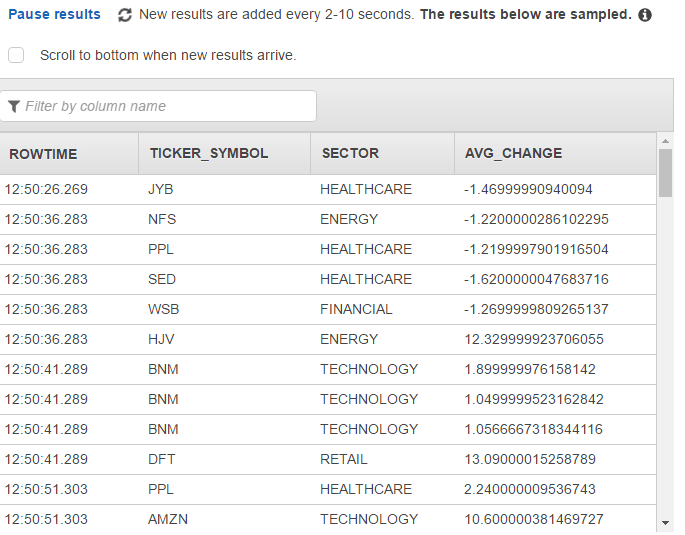Image resolution: width=685 pixels, height=535 pixels.
Task: Click the SED ticker symbol cell
Action: [x=162, y=279]
